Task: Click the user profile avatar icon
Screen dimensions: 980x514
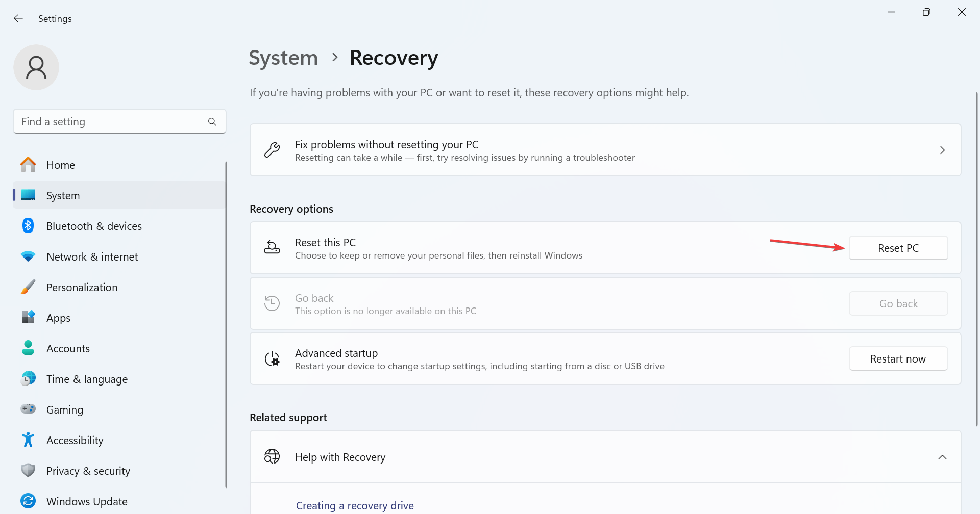Action: coord(36,67)
